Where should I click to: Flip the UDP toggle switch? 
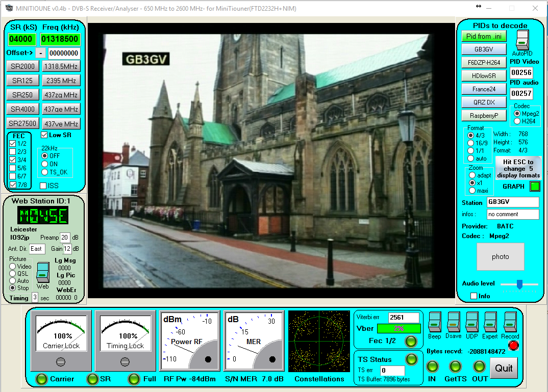point(472,322)
